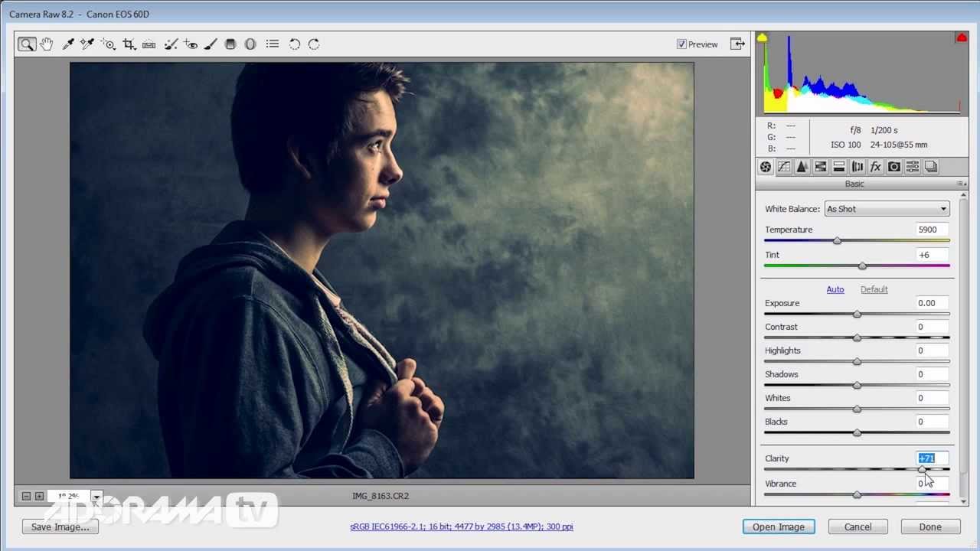This screenshot has height=551, width=980.
Task: Click the Done button
Action: pyautogui.click(x=930, y=527)
